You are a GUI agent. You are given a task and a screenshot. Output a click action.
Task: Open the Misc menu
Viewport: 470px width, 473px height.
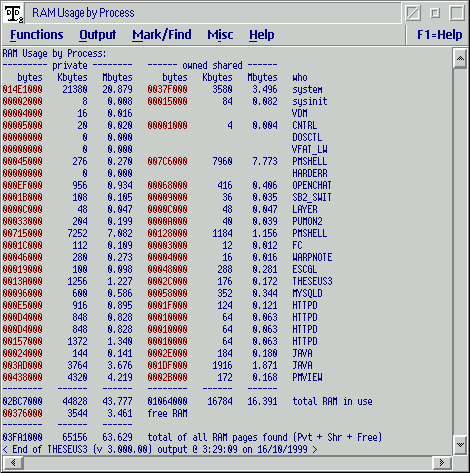220,35
